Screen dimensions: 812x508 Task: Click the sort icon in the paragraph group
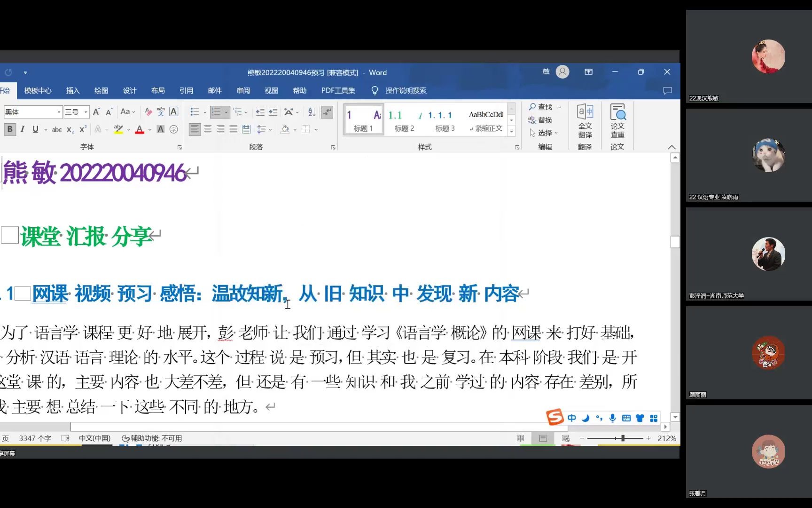[311, 112]
